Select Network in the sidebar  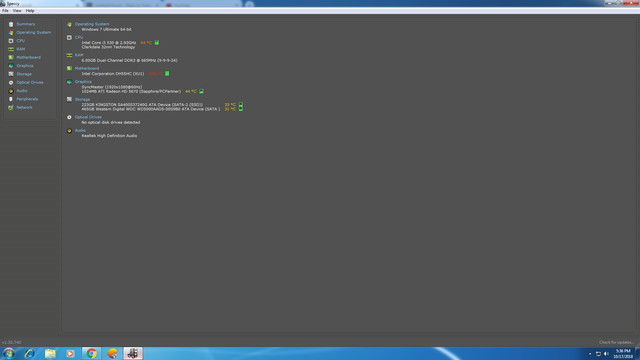pos(24,107)
